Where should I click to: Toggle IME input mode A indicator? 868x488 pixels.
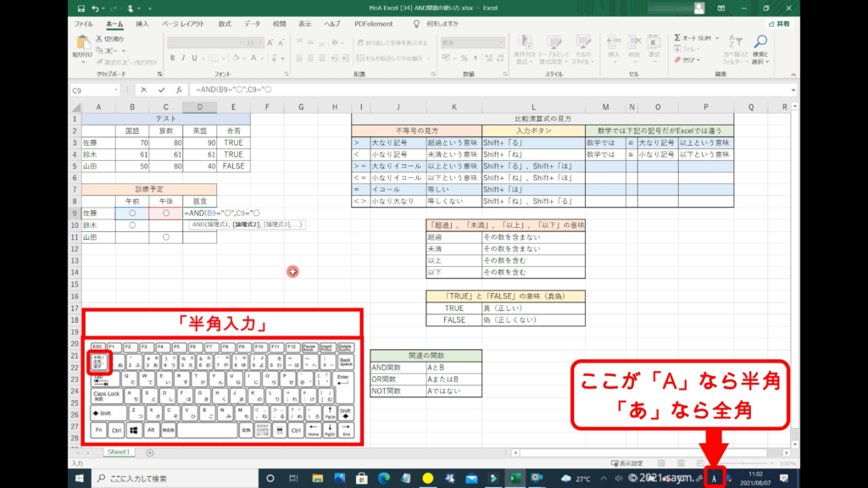(715, 479)
